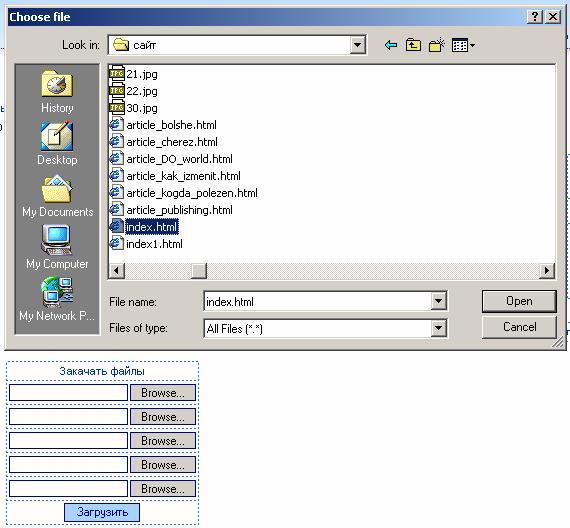Go up one folder level

413,45
